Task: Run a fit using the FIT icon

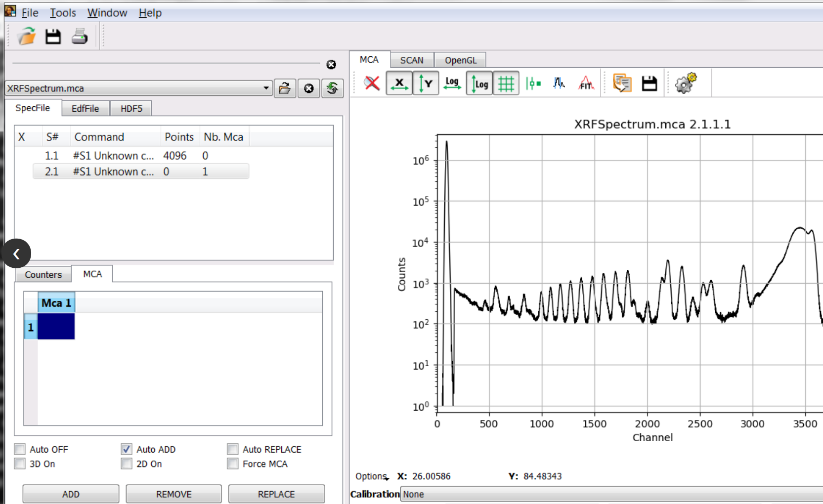Action: click(586, 83)
